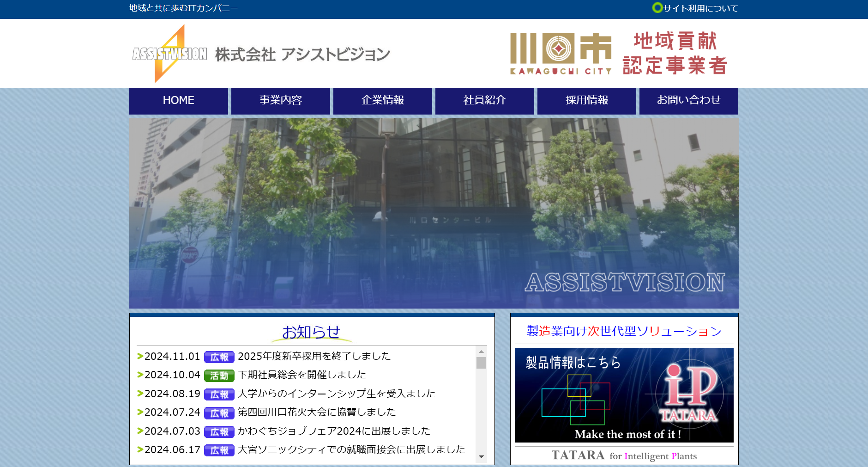Click the TATARA for Intelligent Plants caption
This screenshot has height=467, width=868.
(624, 456)
